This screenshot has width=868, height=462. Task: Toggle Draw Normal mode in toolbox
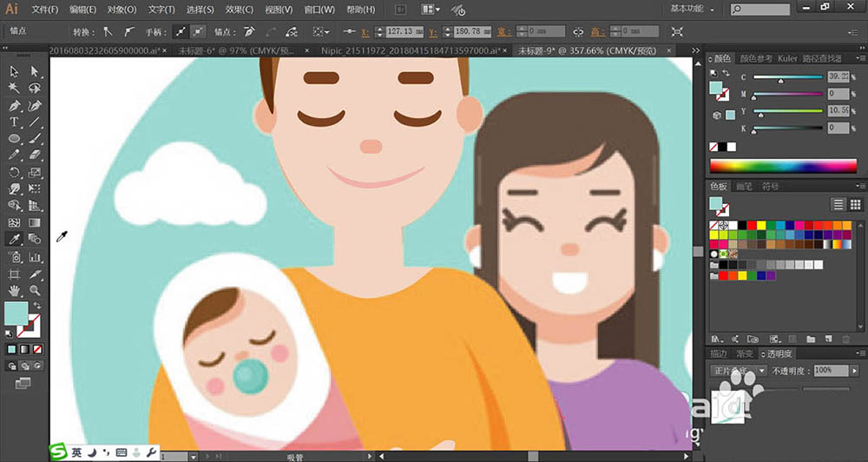pos(12,366)
